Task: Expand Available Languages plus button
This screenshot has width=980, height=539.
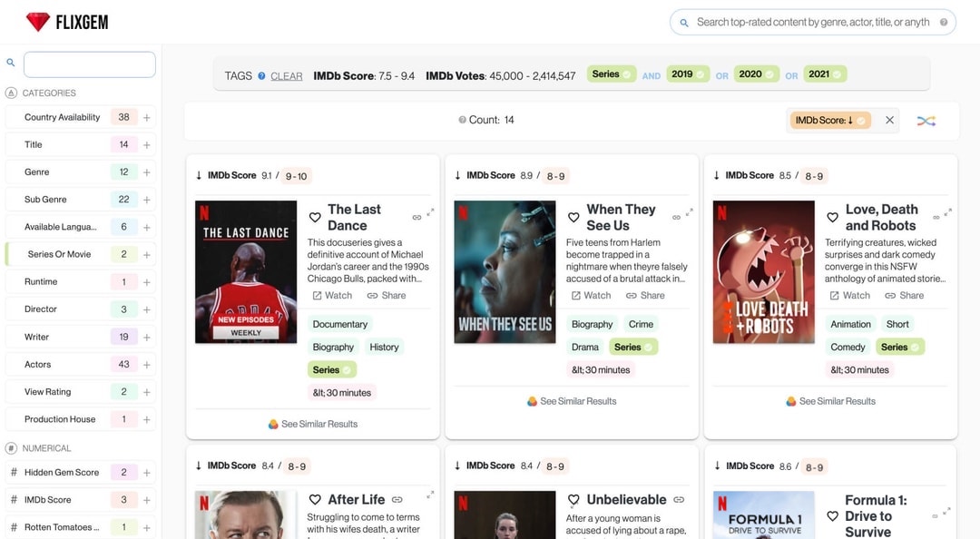Action: click(x=146, y=228)
